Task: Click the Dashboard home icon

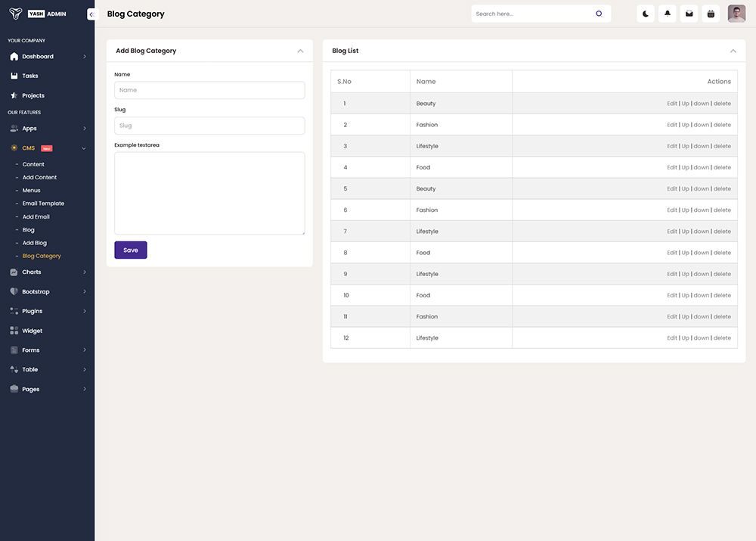Action: (x=14, y=57)
